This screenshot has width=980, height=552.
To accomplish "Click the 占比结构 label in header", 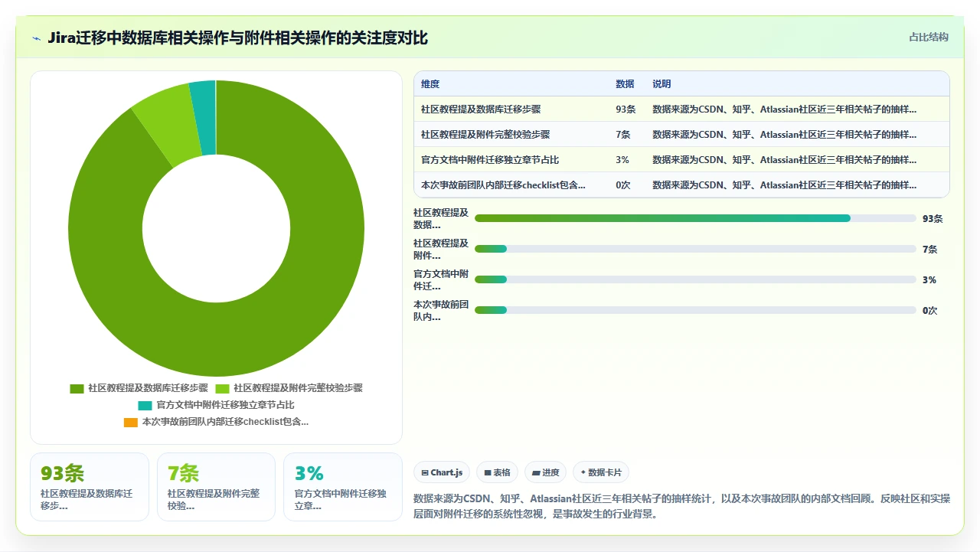I will pos(929,37).
